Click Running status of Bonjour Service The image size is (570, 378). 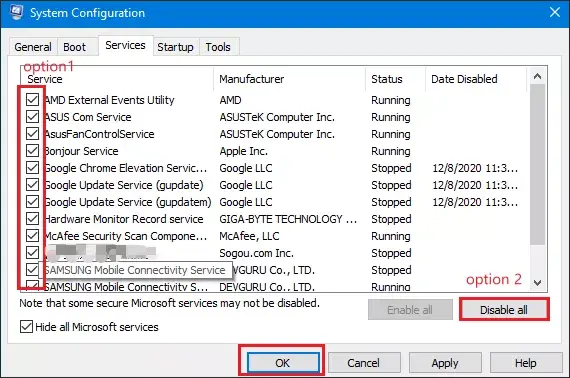tap(391, 151)
